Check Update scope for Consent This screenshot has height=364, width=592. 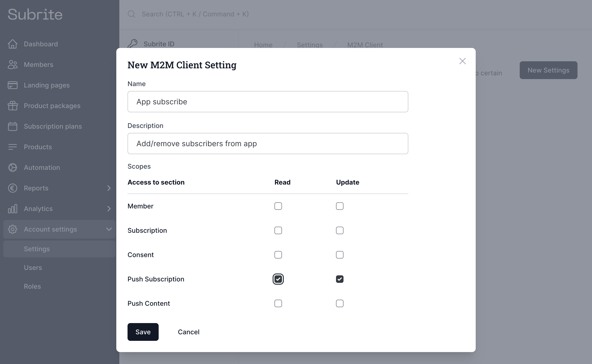pos(340,255)
